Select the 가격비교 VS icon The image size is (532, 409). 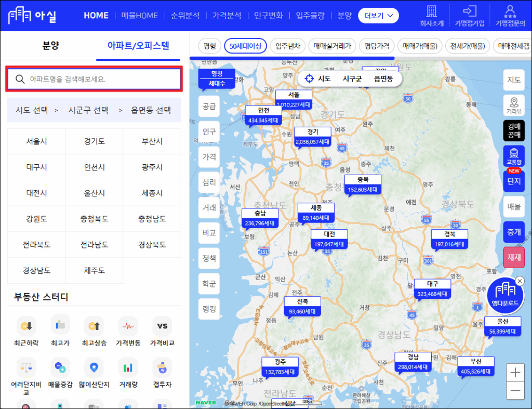[162, 326]
